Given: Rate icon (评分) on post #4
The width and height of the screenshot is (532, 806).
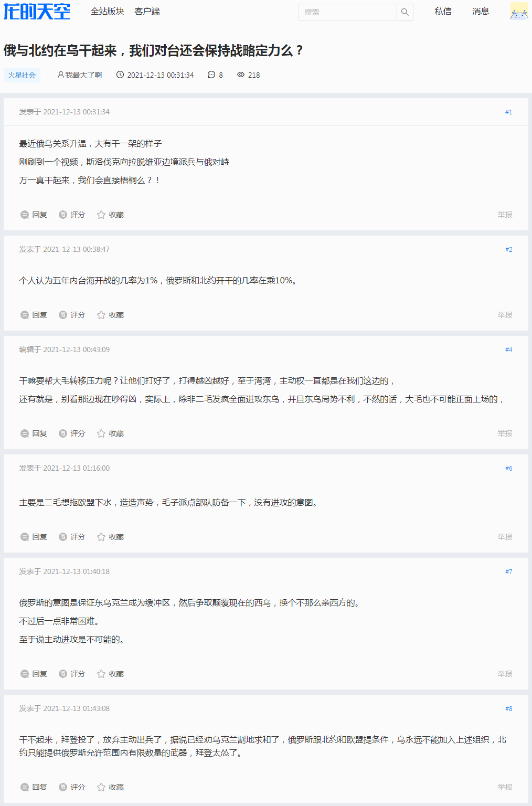Looking at the screenshot, I should (x=63, y=433).
